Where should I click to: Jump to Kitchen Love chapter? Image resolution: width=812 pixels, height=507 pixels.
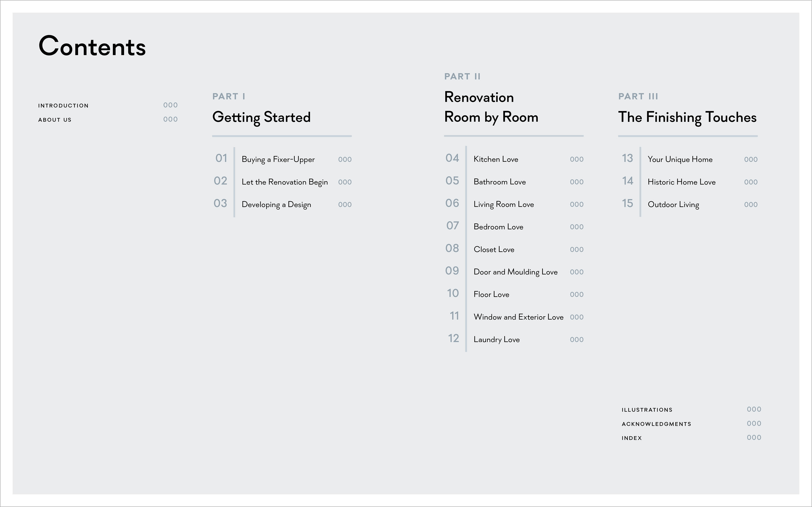pos(496,159)
